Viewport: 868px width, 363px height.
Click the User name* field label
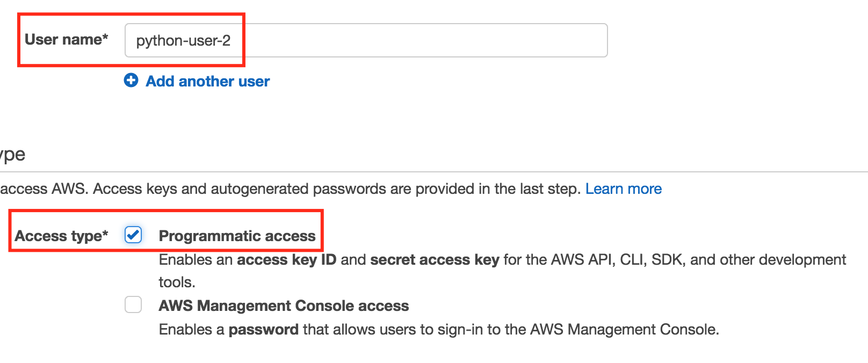(67, 39)
